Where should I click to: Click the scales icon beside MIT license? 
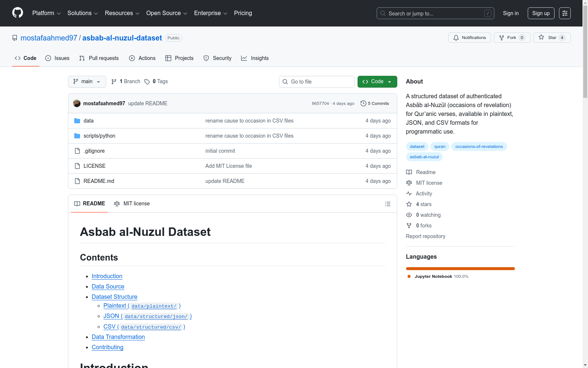tap(409, 183)
